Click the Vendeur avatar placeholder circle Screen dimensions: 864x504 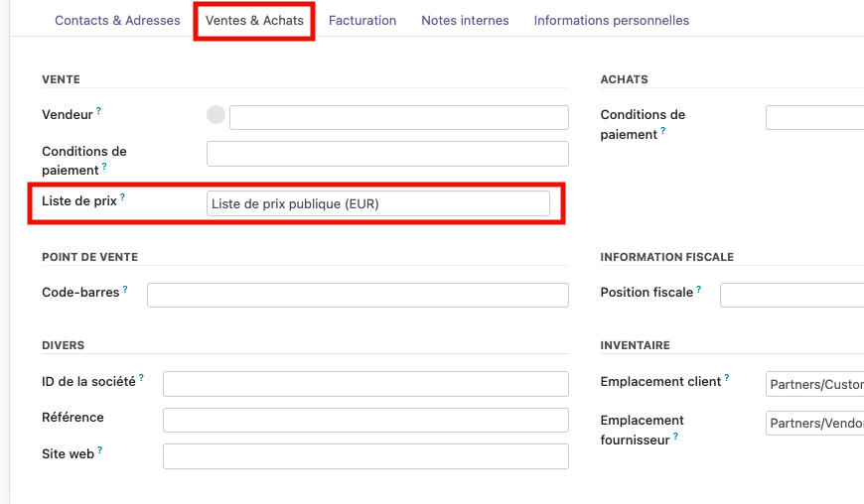click(x=216, y=115)
